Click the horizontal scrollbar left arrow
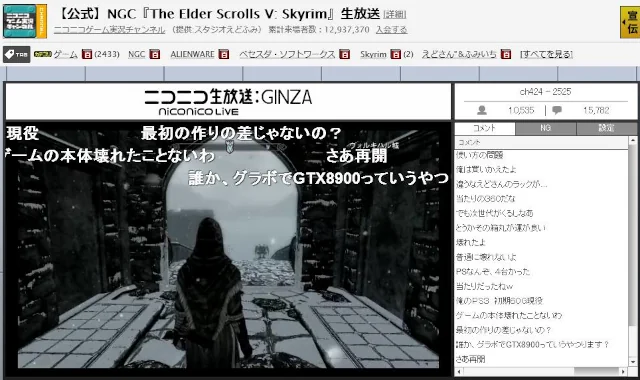The height and width of the screenshot is (380, 640). 459,372
